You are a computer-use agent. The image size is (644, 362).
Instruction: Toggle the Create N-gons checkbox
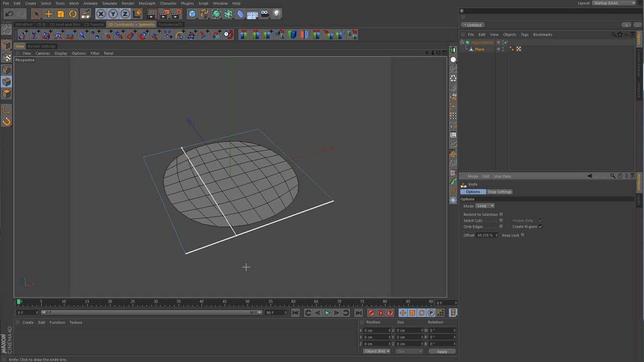coord(540,227)
